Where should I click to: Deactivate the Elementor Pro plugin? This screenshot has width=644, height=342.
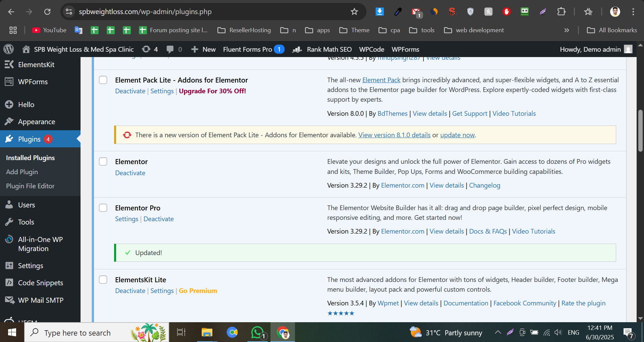click(158, 219)
